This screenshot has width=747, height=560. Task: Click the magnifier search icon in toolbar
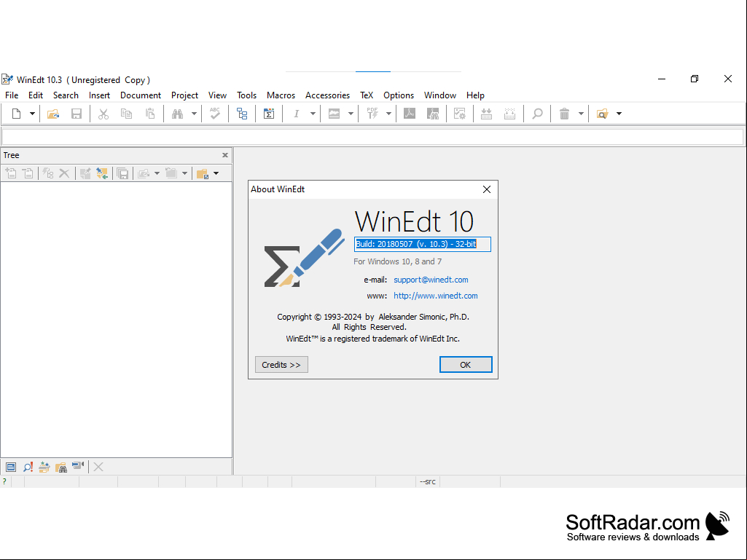(537, 114)
